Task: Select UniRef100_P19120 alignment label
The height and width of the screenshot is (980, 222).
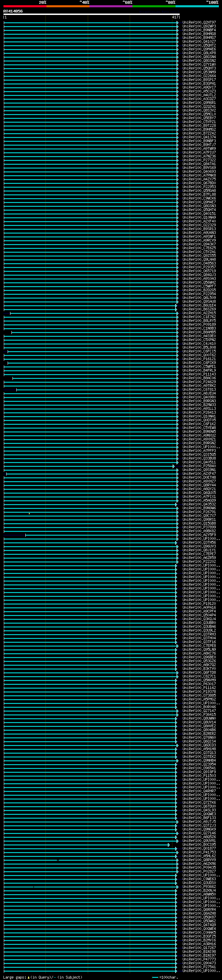Action: pyautogui.click(x=199, y=604)
